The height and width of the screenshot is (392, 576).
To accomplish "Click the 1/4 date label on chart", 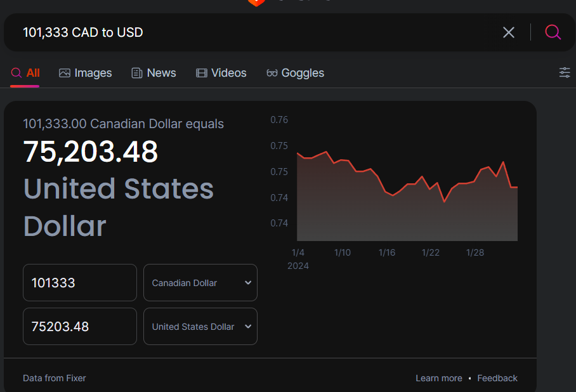I will (298, 252).
